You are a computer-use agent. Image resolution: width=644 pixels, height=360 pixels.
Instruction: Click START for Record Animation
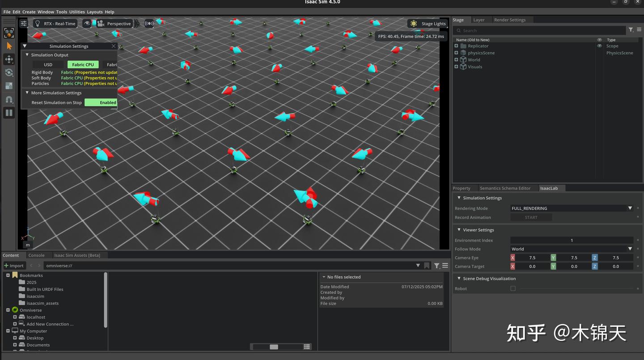531,217
